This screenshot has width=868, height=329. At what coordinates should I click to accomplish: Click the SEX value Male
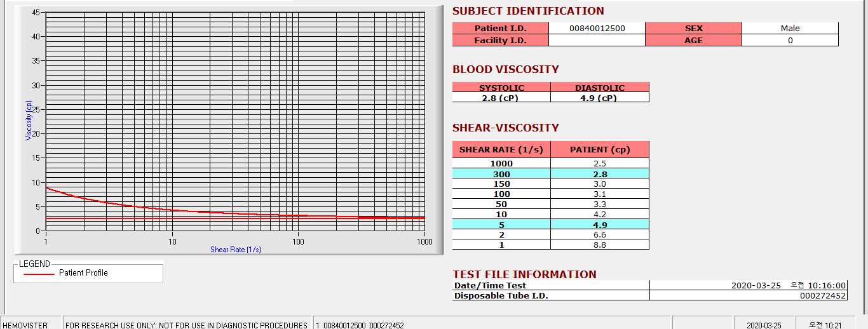tap(790, 28)
